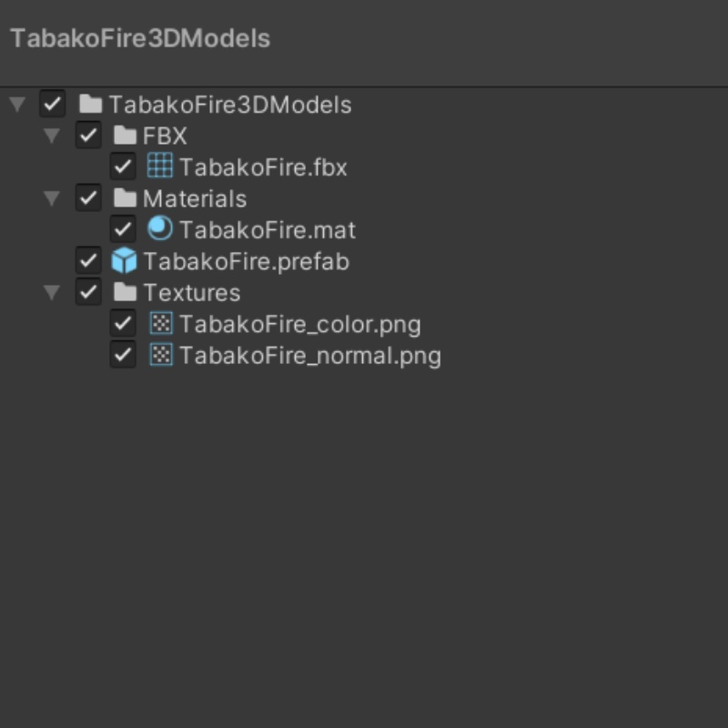Uncheck the TabakoFire.fbx checkbox
Viewport: 728px width, 728px height.
(123, 167)
